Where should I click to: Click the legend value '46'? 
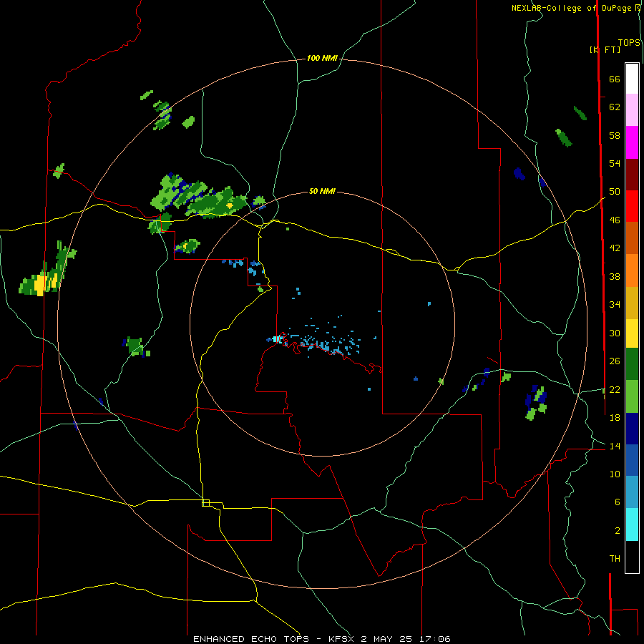click(615, 220)
